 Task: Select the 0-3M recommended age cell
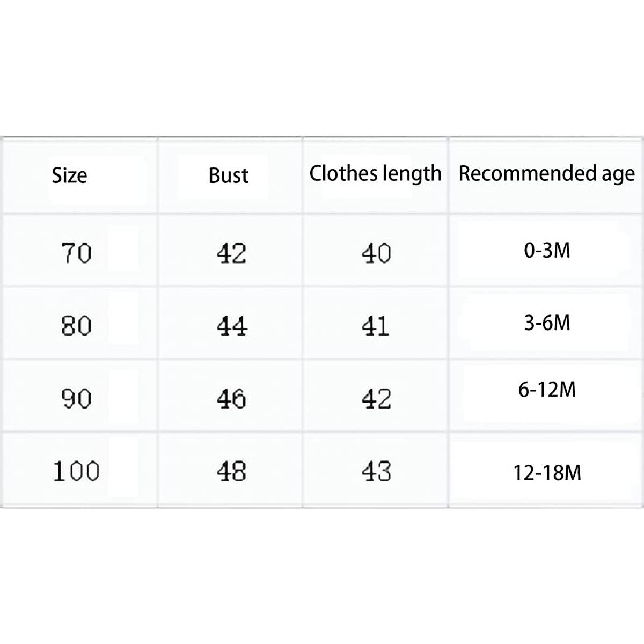547,250
